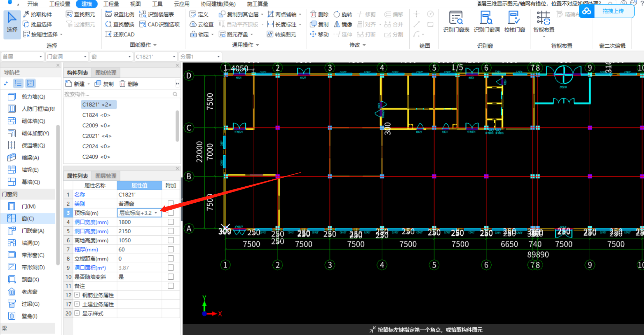Select 剪力墙(Q) in the navigation bar

(x=28, y=97)
